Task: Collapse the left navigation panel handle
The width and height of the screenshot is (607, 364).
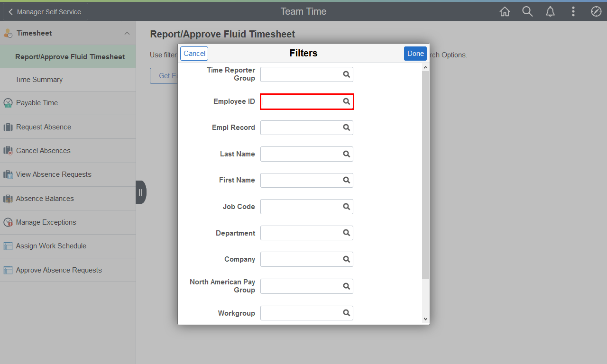Action: (x=140, y=192)
